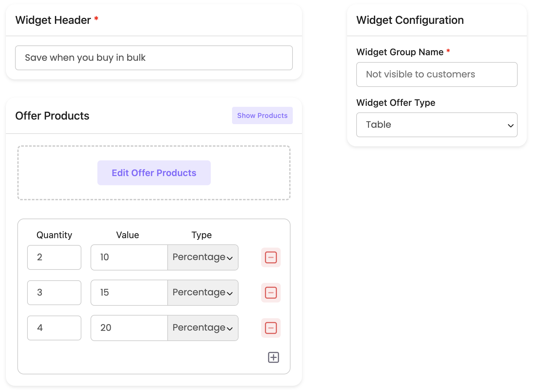This screenshot has height=392, width=534.
Task: Remove the quantity 2 discount row
Action: 271,257
